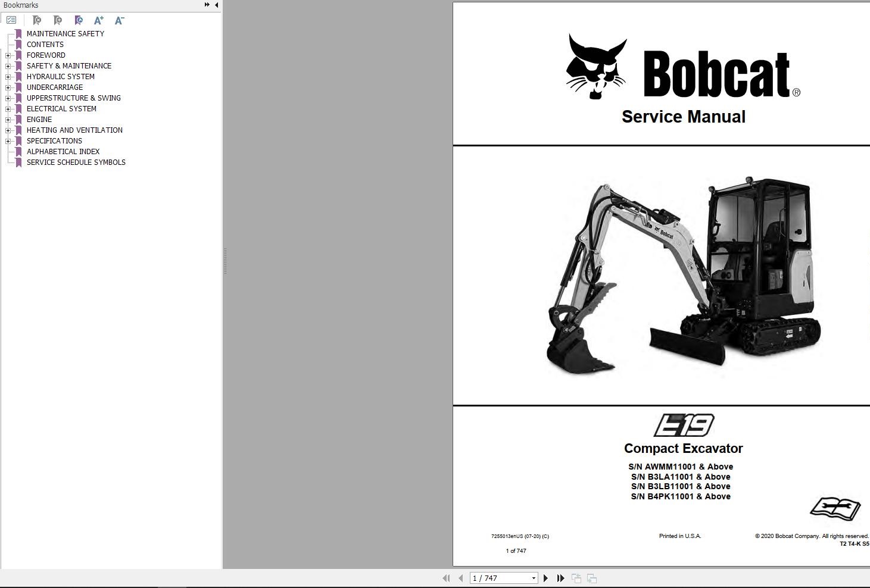Click the 7255013enUS document number text

[x=520, y=536]
